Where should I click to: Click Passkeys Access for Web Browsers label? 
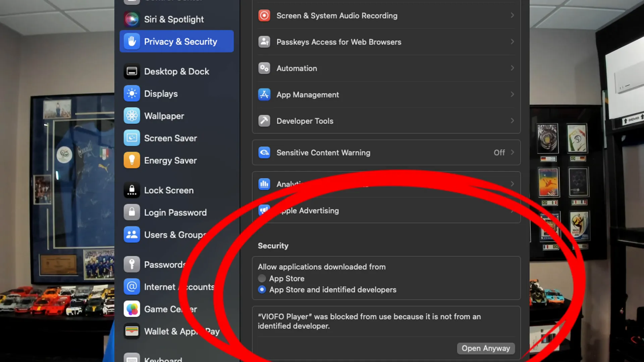[339, 42]
